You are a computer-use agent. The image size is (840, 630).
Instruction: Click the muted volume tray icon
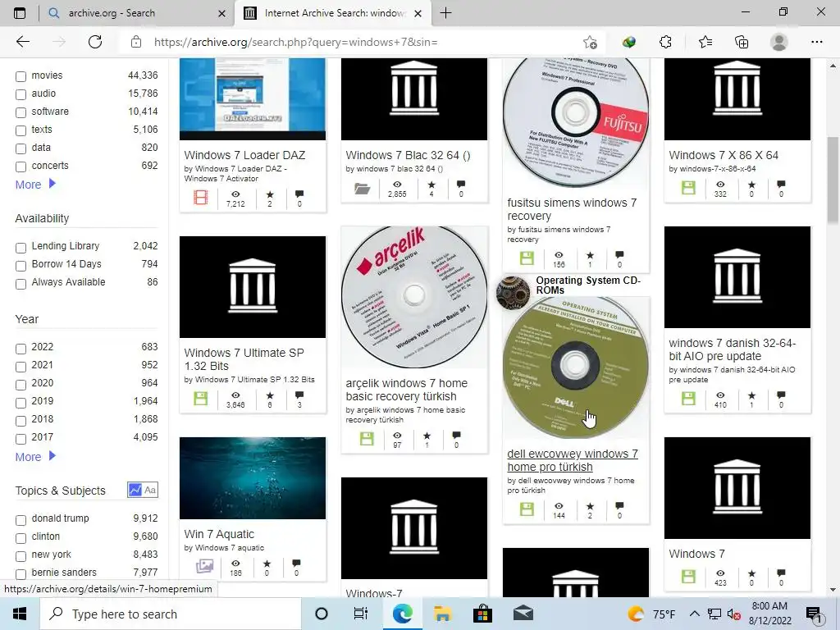click(x=734, y=614)
